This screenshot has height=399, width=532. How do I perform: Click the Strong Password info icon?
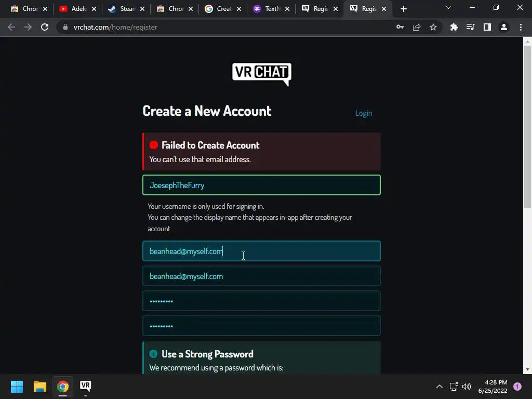coord(153,354)
